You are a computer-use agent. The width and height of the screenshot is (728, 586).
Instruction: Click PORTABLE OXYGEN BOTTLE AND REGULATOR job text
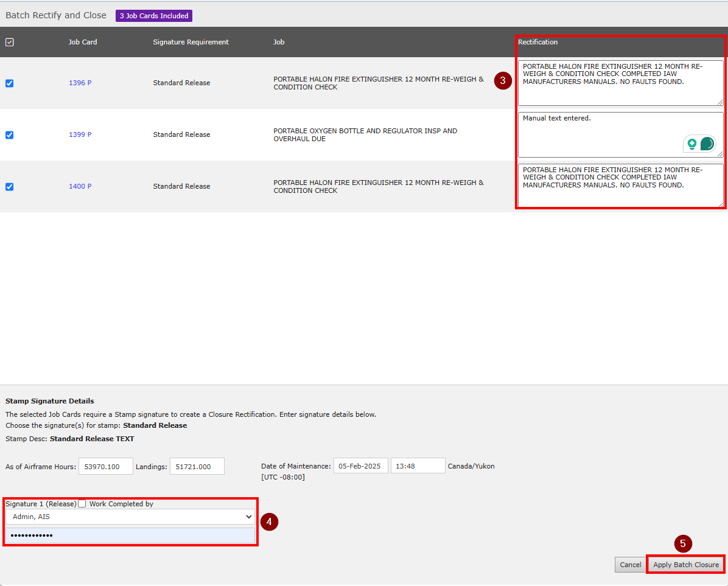pyautogui.click(x=365, y=135)
